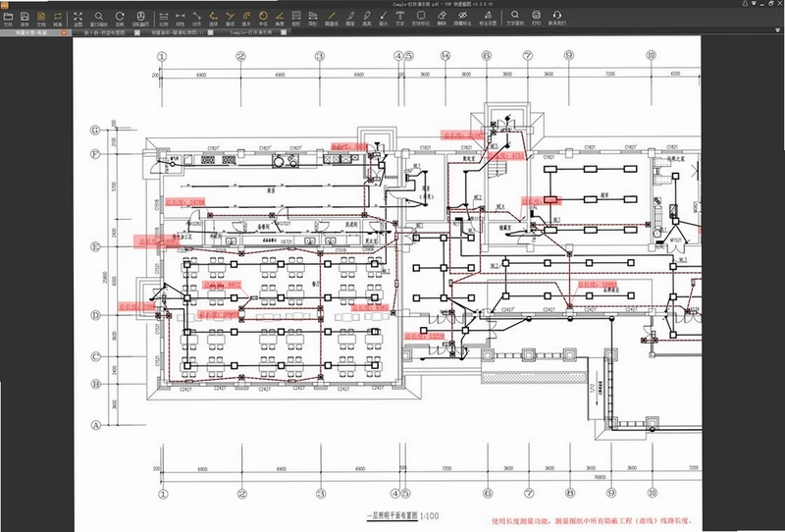Set measurement scale with 比例 tool
This screenshot has width=785, height=532.
[x=164, y=19]
